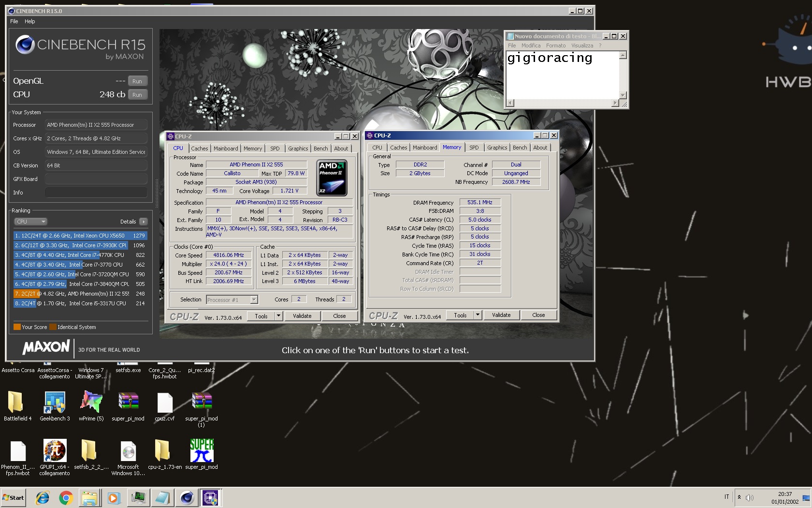The width and height of the screenshot is (812, 508).
Task: Show hidden tray icons arrow
Action: click(739, 497)
